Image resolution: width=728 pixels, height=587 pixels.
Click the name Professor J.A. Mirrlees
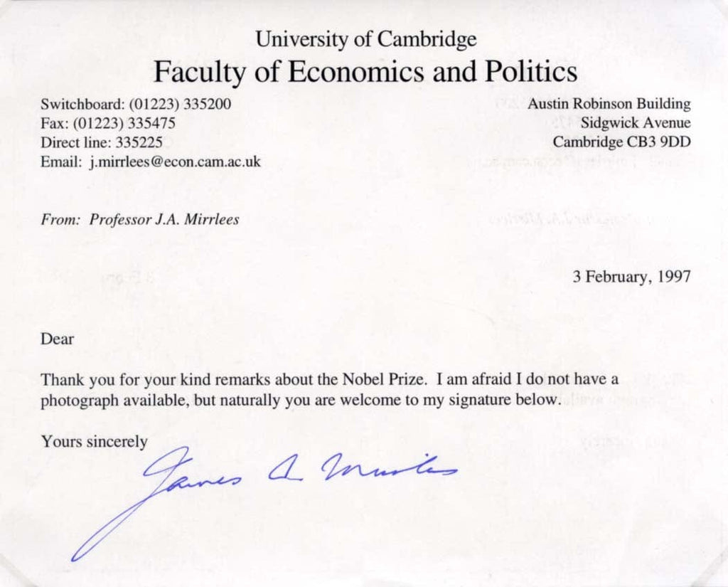click(x=164, y=219)
